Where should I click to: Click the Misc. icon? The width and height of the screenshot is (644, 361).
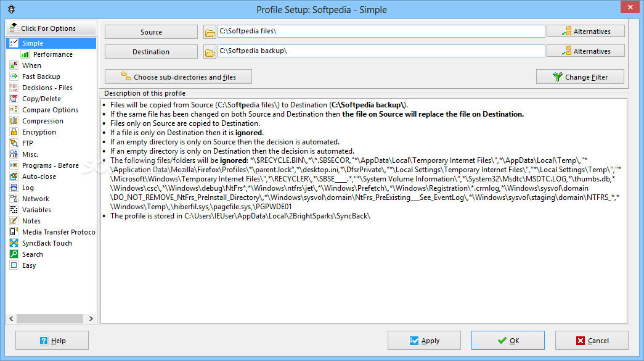pyautogui.click(x=14, y=154)
